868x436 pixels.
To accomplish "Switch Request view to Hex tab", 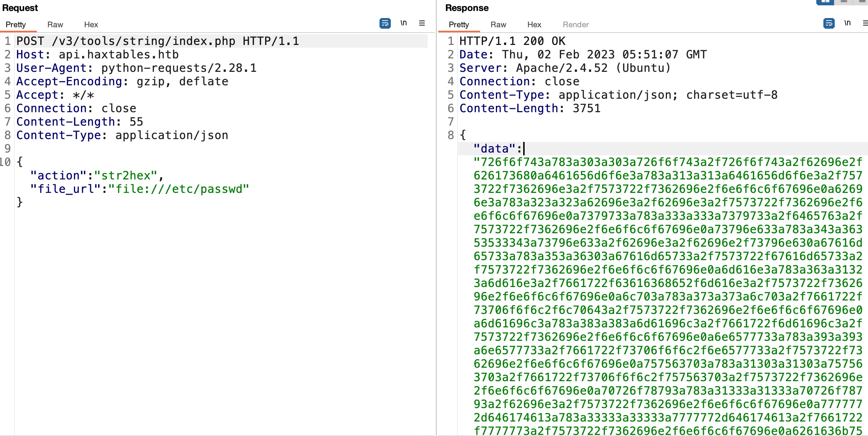I will tap(91, 25).
